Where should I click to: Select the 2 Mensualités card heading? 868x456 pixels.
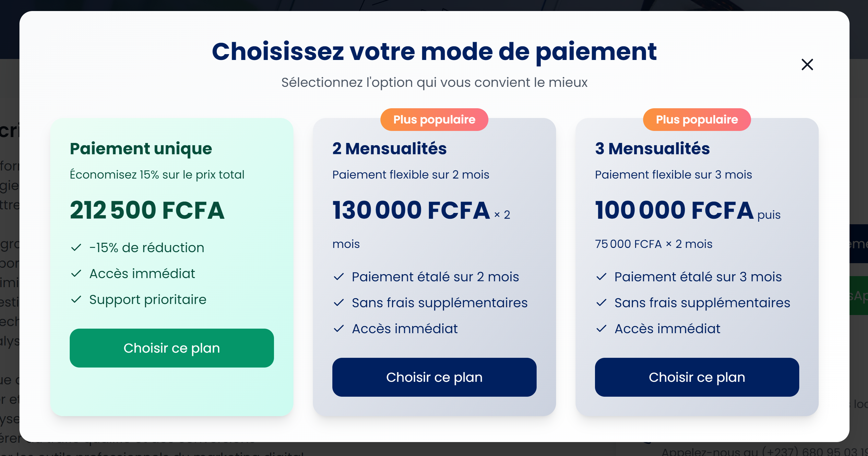389,148
